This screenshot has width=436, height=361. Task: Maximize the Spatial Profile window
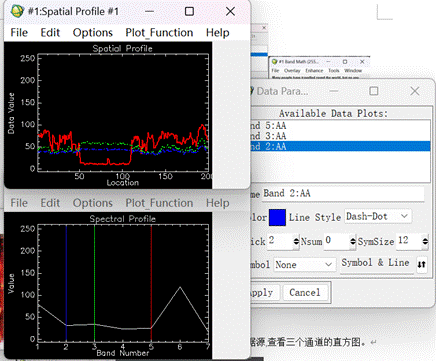[x=189, y=11]
